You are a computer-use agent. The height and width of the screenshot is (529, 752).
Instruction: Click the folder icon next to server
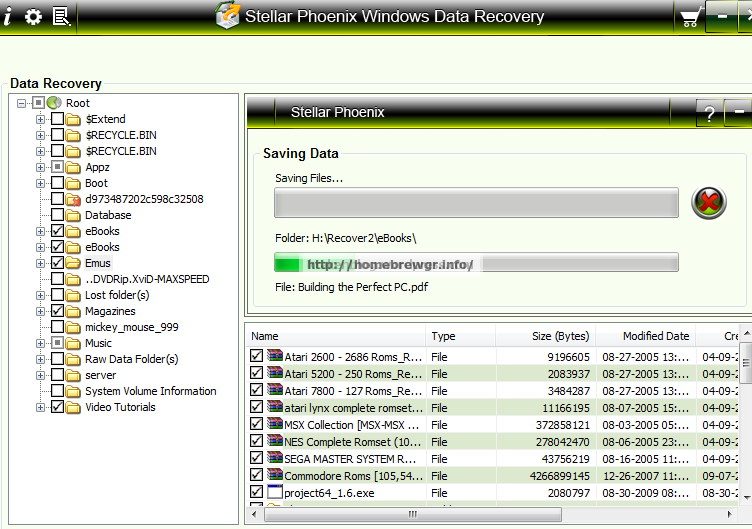[x=73, y=376]
